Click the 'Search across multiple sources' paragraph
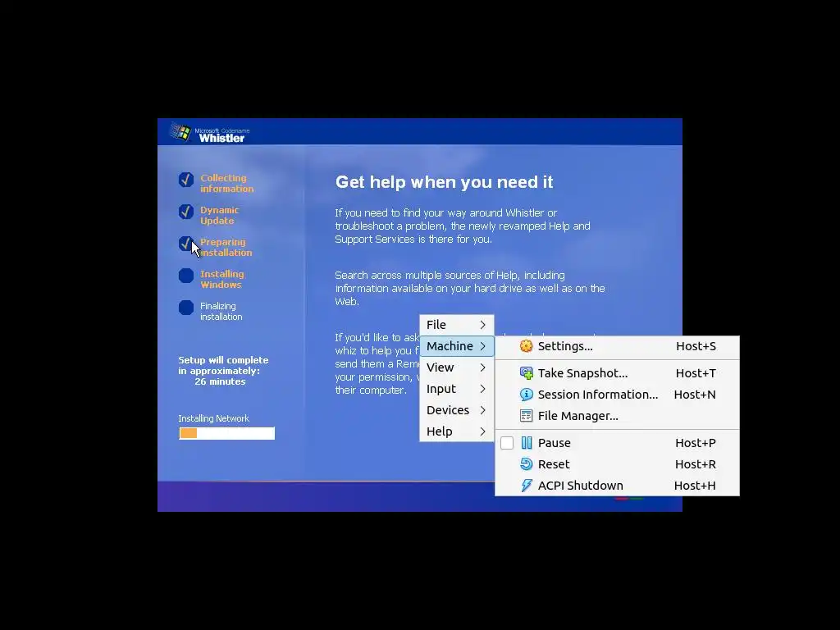This screenshot has width=840, height=630. coord(470,288)
